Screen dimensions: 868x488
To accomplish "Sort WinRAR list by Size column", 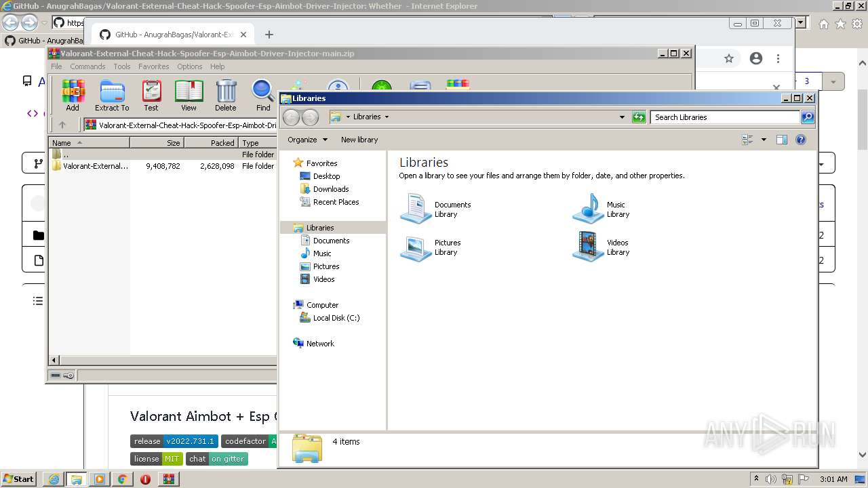I will [157, 143].
